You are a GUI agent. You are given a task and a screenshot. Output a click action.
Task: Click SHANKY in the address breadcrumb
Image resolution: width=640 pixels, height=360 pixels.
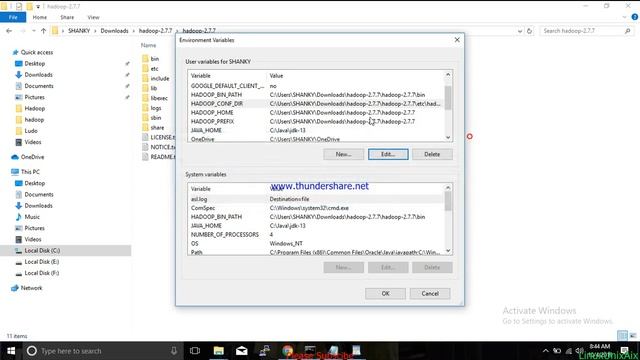[x=79, y=31]
